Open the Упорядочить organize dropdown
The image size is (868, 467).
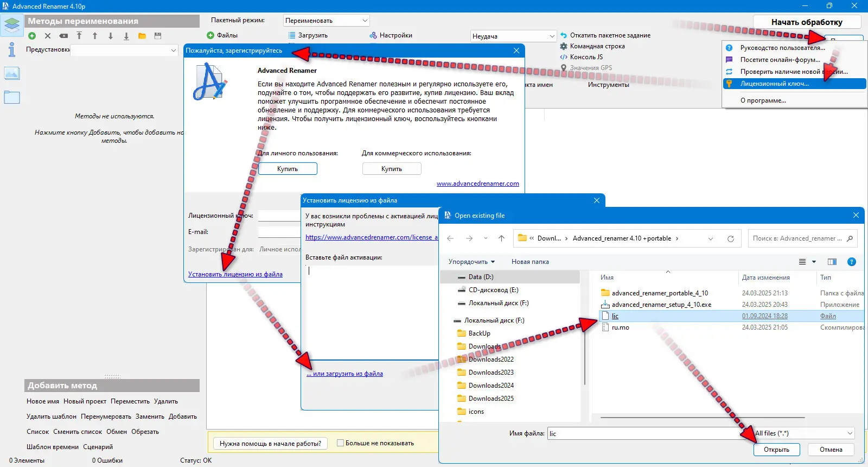pyautogui.click(x=471, y=262)
